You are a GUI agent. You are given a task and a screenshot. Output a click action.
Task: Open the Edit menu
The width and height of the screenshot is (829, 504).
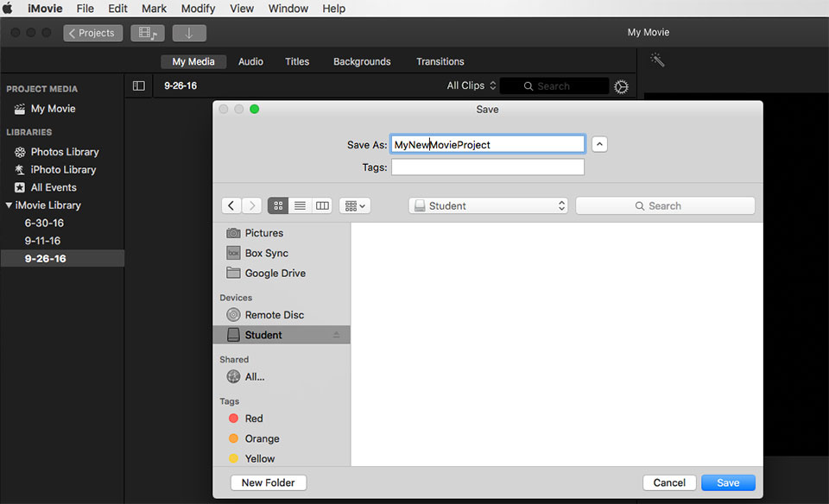click(118, 9)
